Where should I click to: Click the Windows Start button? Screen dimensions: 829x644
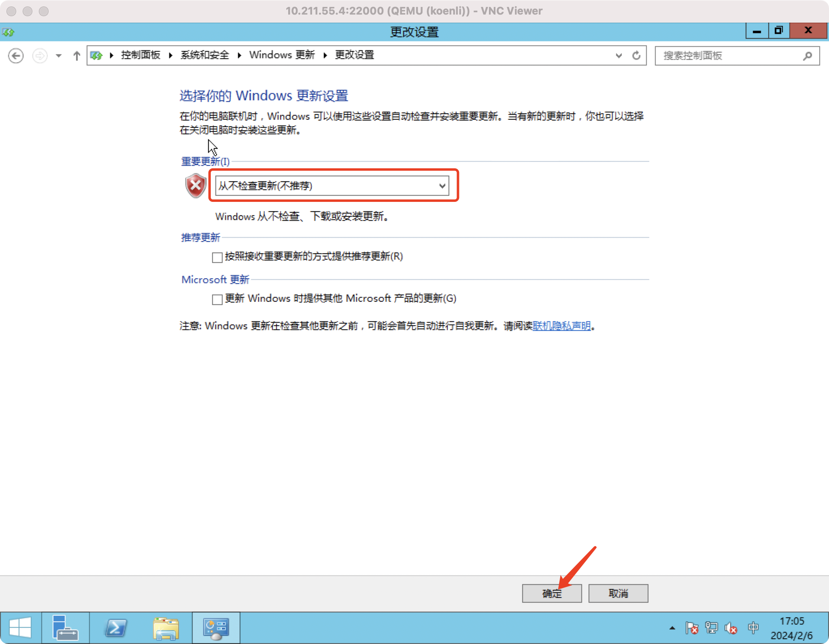20,628
